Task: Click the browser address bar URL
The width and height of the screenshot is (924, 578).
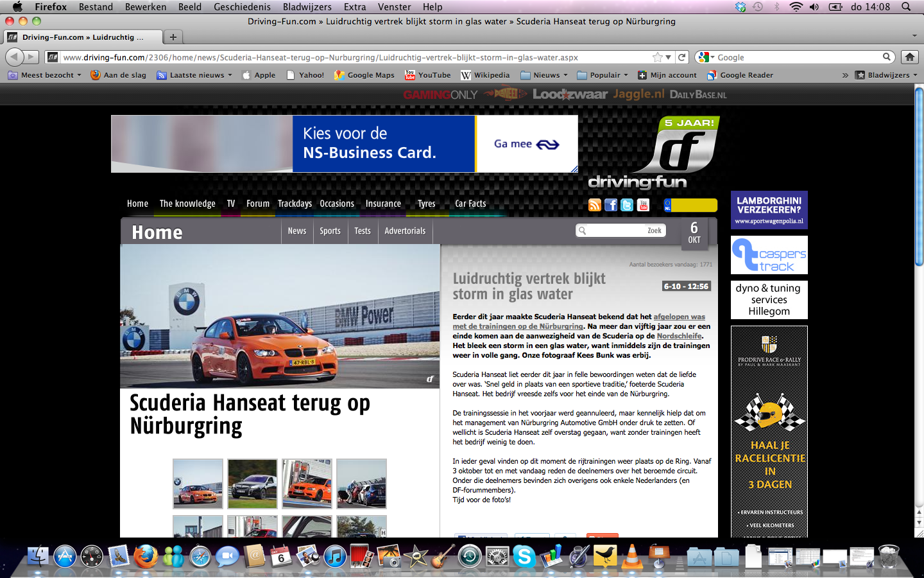Action: pos(321,57)
